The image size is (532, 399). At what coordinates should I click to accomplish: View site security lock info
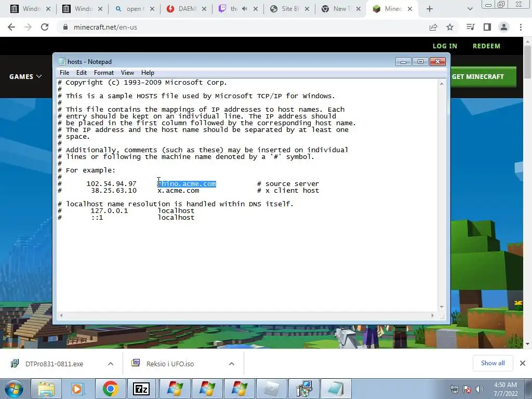(x=65, y=27)
